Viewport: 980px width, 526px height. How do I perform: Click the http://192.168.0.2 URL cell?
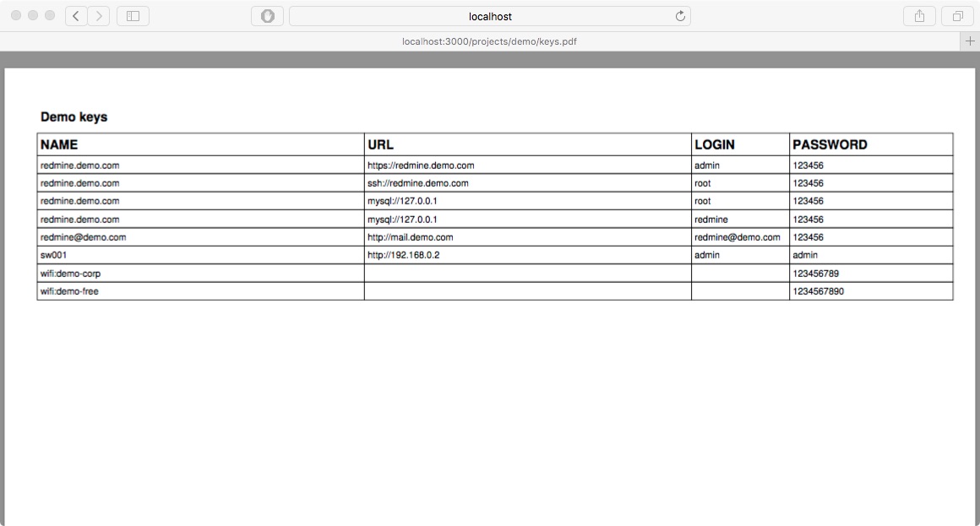404,255
